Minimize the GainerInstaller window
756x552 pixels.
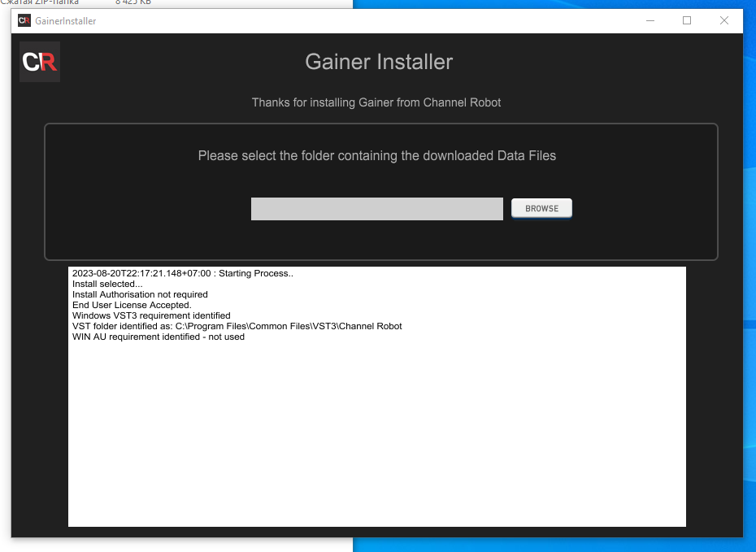[x=650, y=20]
